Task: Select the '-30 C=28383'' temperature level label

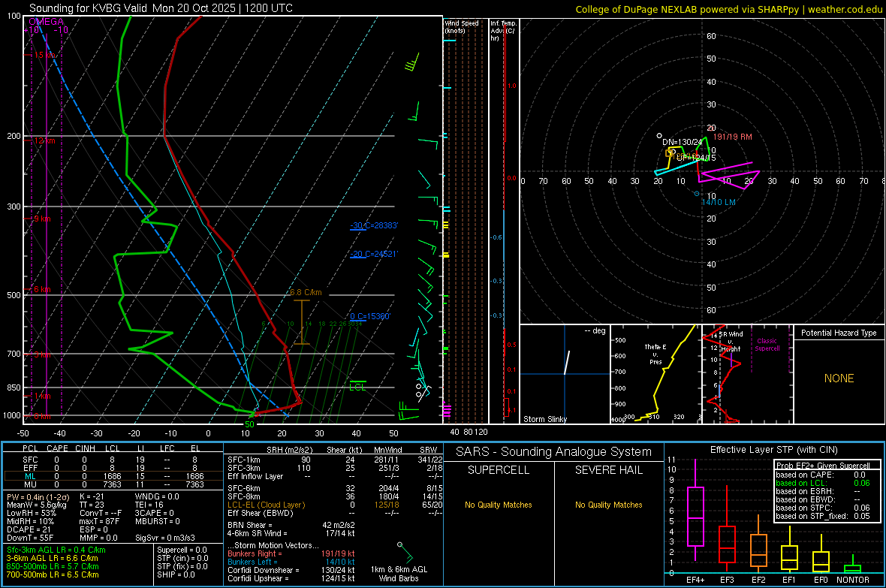Action: point(374,225)
